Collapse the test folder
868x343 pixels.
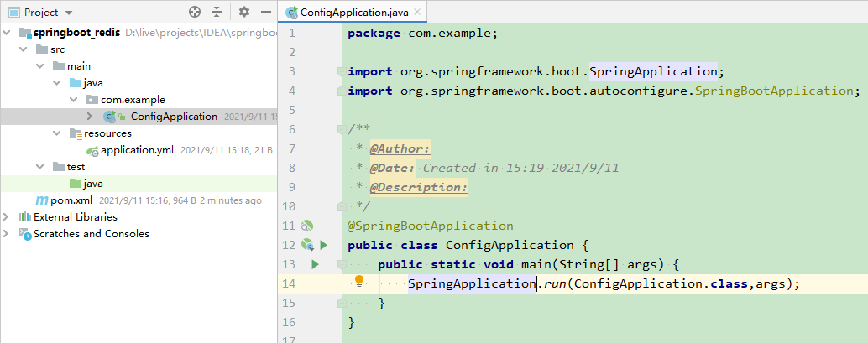point(40,167)
